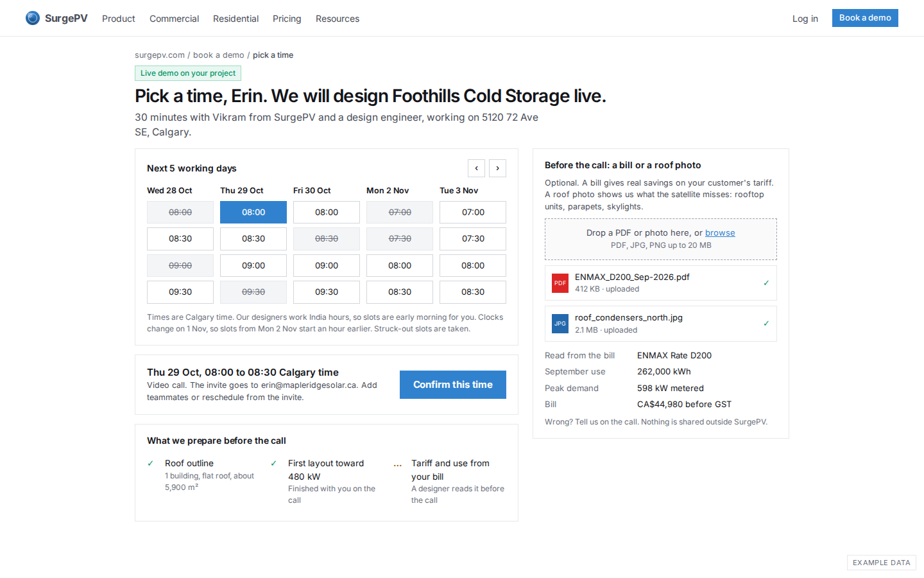Open the ENMAX_D200_Sep-2026.pdf file row

pos(661,283)
